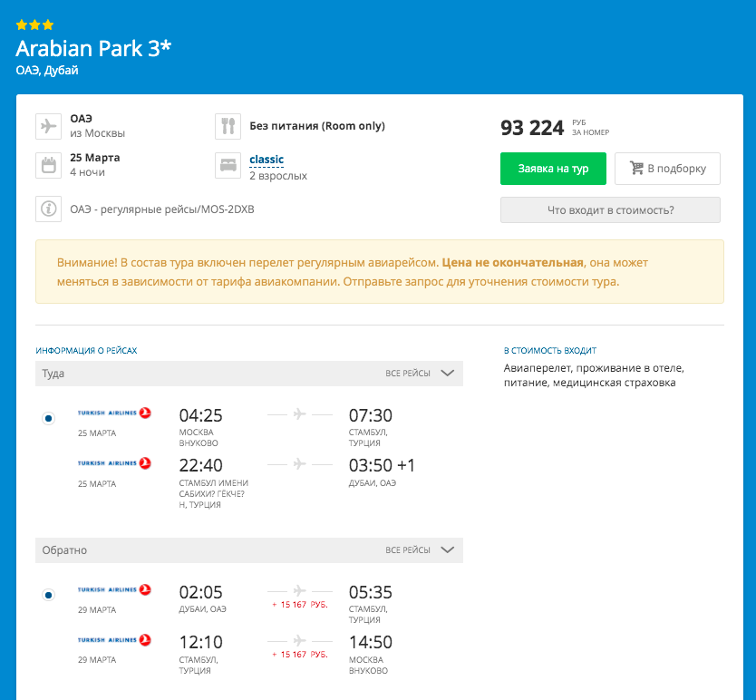Open the classic room type selector
The width and height of the screenshot is (756, 700).
[x=267, y=160]
